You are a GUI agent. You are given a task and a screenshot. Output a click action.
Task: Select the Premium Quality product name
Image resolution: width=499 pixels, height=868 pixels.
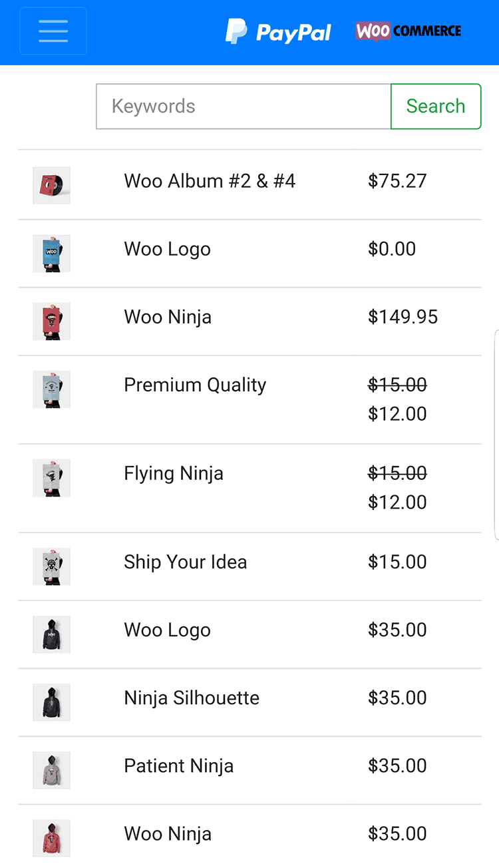(x=195, y=385)
